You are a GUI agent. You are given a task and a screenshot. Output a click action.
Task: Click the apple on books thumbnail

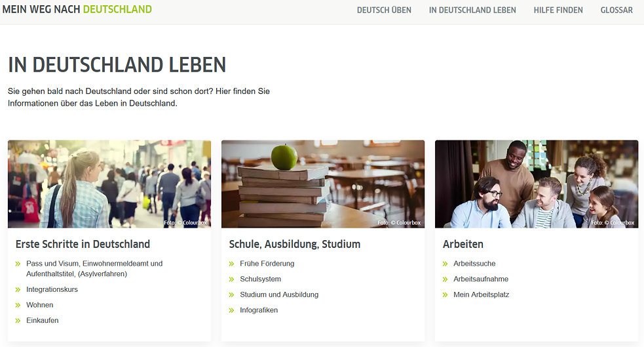pyautogui.click(x=323, y=184)
